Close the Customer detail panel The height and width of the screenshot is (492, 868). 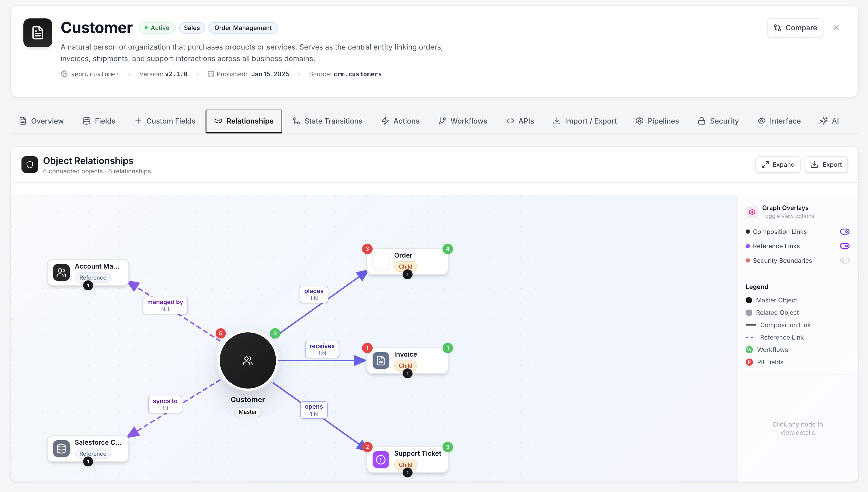click(x=836, y=28)
